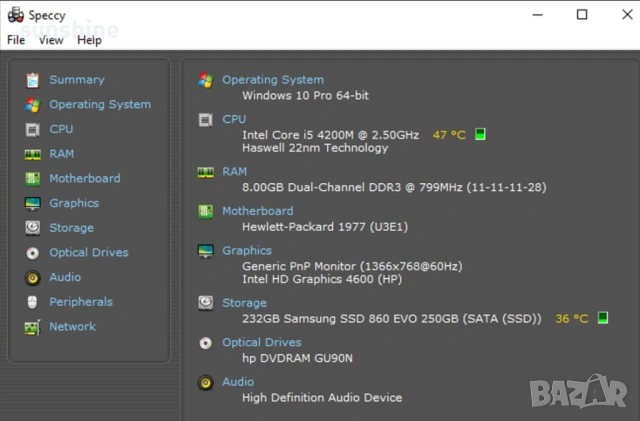Click the CPU temperature reading 47 °C
Image resolution: width=640 pixels, height=421 pixels.
pyautogui.click(x=449, y=134)
